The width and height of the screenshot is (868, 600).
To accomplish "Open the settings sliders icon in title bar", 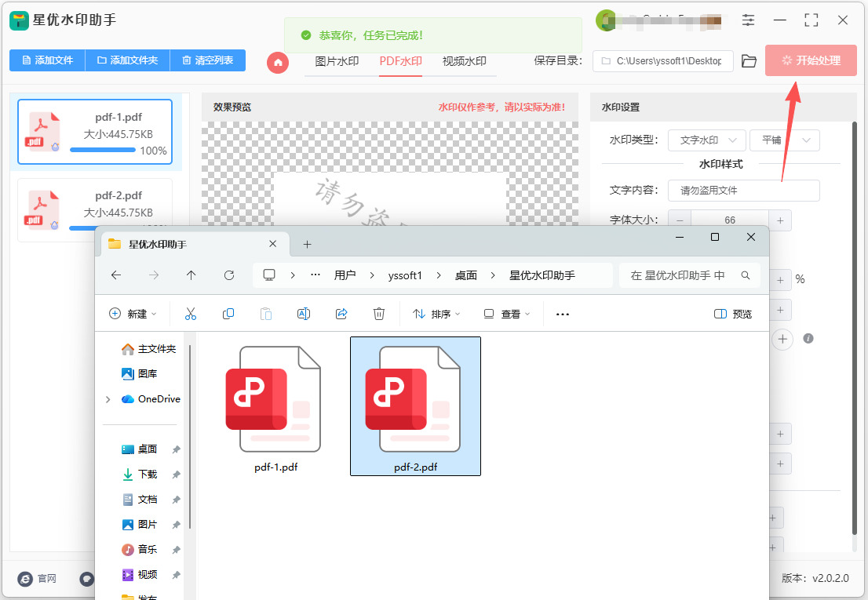I will click(748, 20).
